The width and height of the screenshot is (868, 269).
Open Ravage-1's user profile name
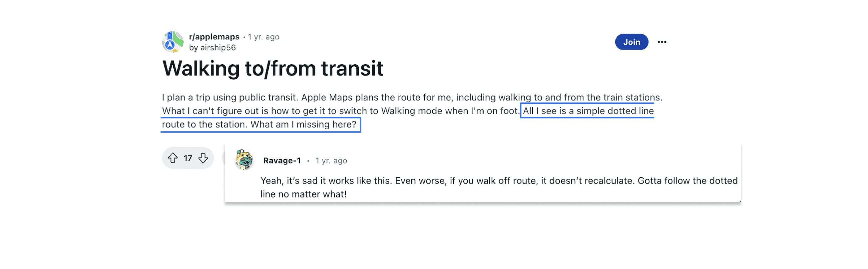282,160
